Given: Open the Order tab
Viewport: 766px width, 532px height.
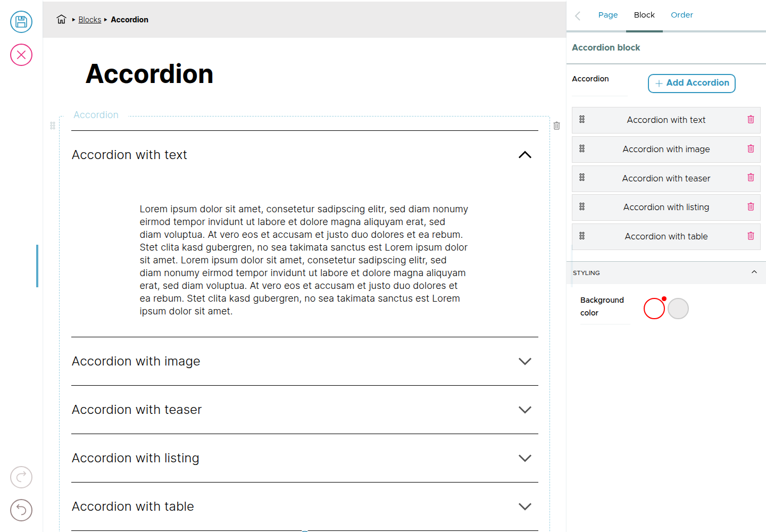Looking at the screenshot, I should click(682, 15).
